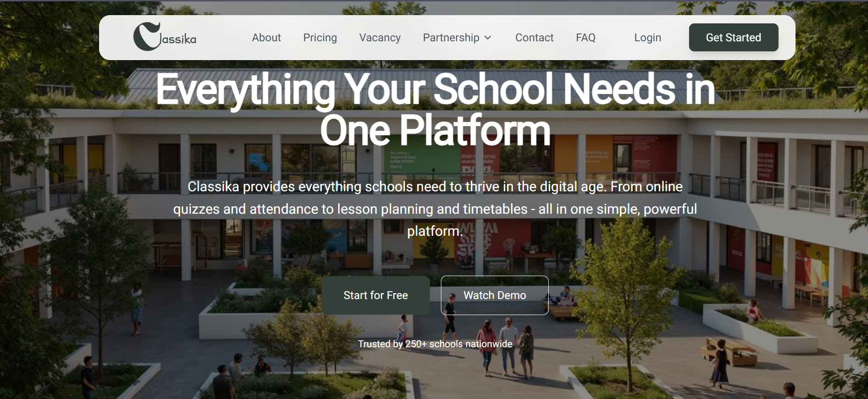Image resolution: width=868 pixels, height=399 pixels.
Task: Open the FAQ section
Action: point(586,38)
